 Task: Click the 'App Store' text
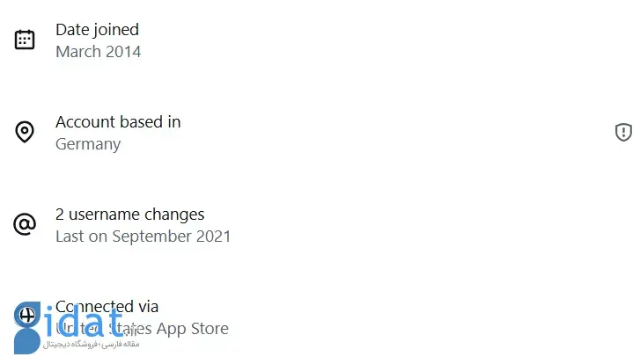coord(193,329)
